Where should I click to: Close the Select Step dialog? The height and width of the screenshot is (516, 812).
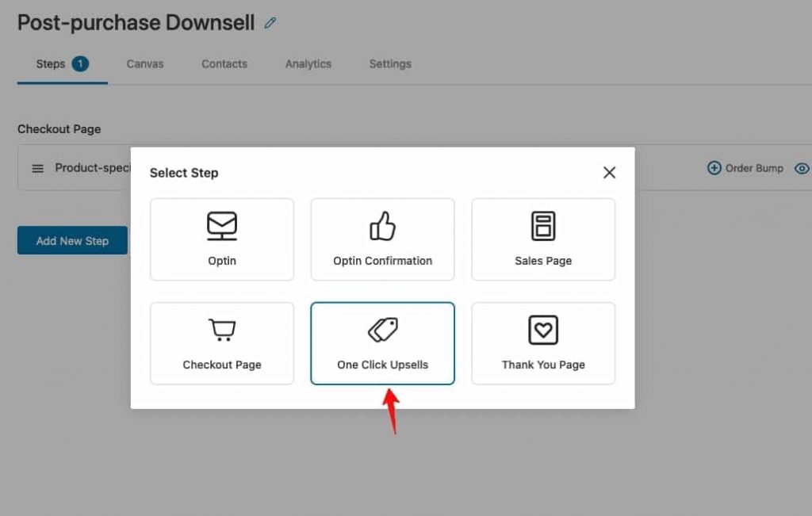(609, 172)
